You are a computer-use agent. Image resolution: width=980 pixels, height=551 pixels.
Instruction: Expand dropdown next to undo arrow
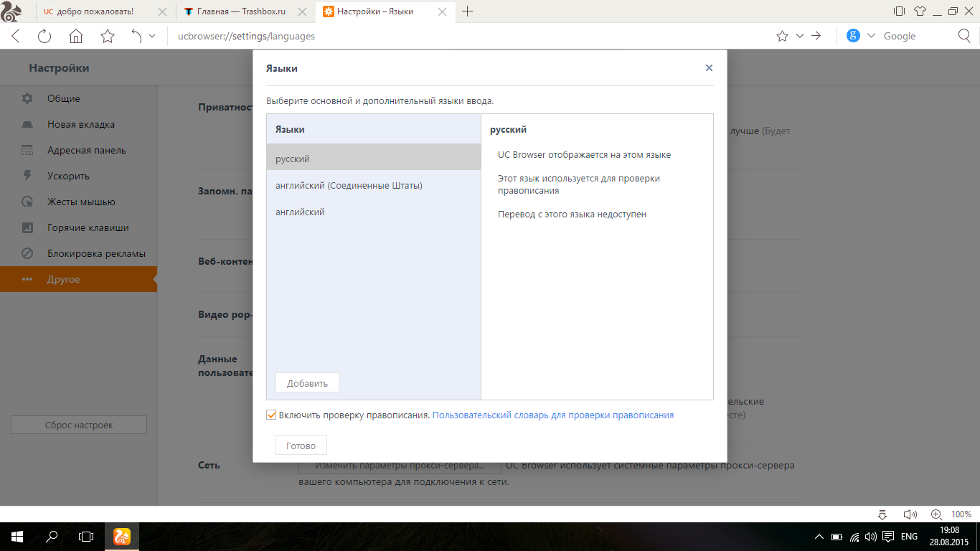pyautogui.click(x=152, y=37)
